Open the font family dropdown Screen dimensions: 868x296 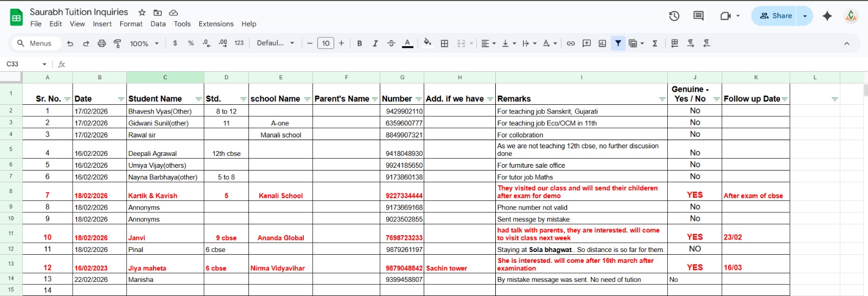[x=276, y=43]
